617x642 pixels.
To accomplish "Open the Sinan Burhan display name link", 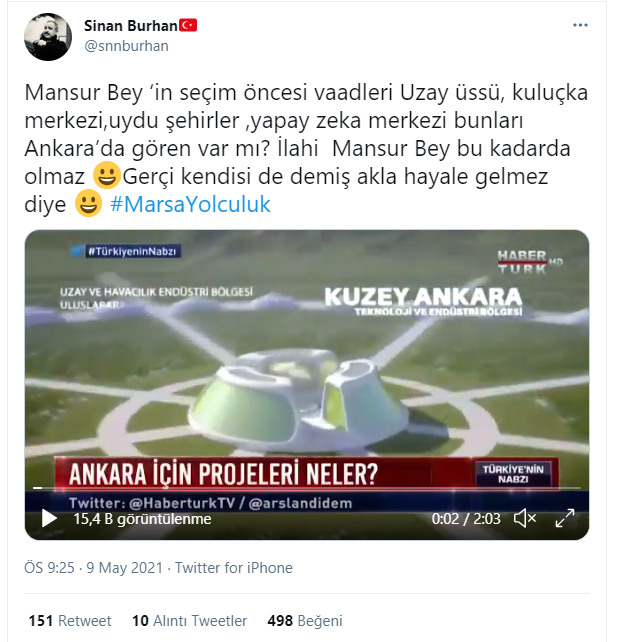I will coord(131,26).
